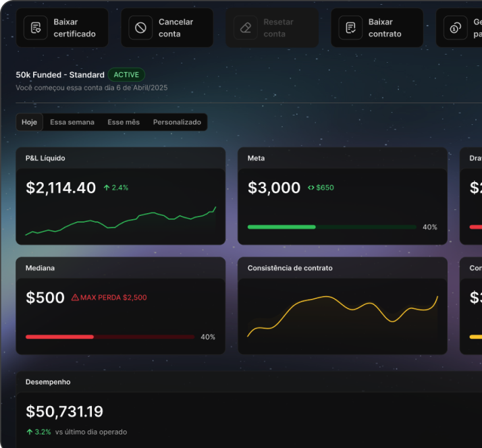The height and width of the screenshot is (448, 482).
Task: Click the Resetar conta eraser icon
Action: tap(246, 28)
